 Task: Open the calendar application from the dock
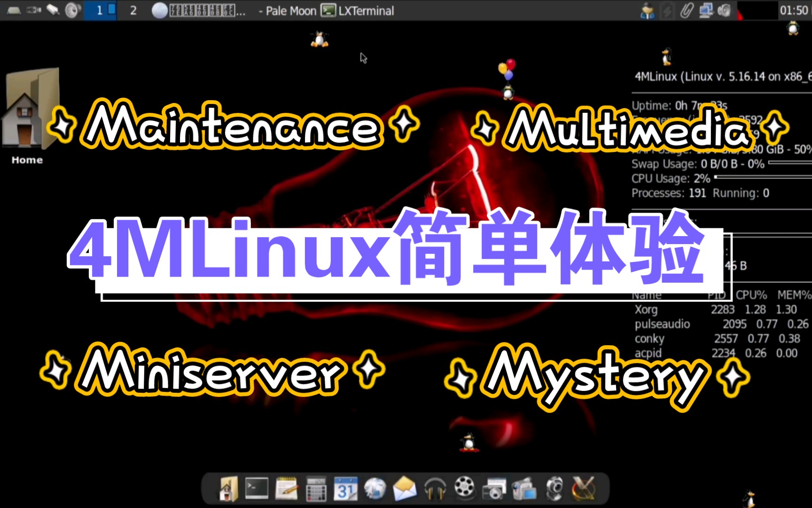(346, 489)
